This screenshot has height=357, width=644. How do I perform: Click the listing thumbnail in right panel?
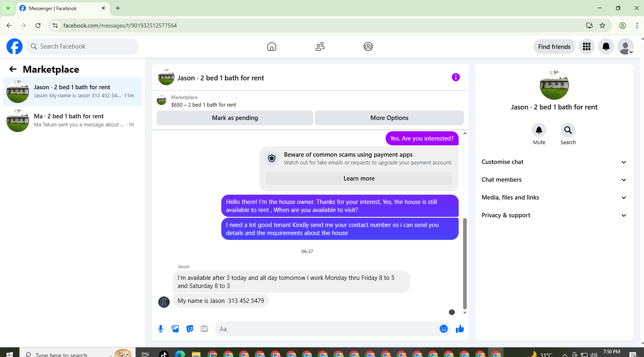554,85
